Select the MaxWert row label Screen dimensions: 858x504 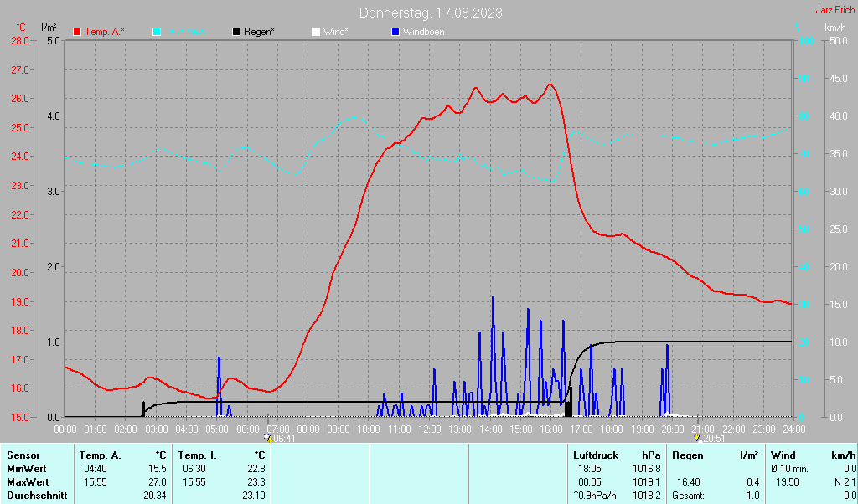(x=27, y=482)
